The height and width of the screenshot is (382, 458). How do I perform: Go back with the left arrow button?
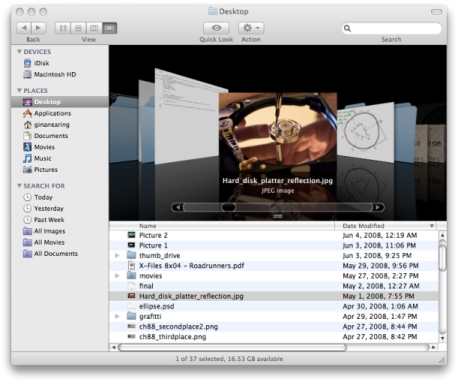coord(24,28)
